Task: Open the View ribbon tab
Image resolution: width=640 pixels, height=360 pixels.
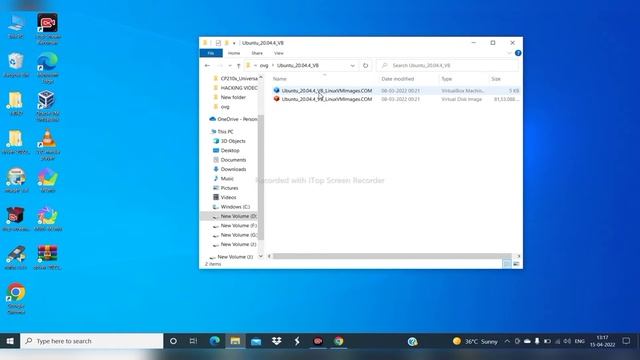Action: click(x=279, y=53)
